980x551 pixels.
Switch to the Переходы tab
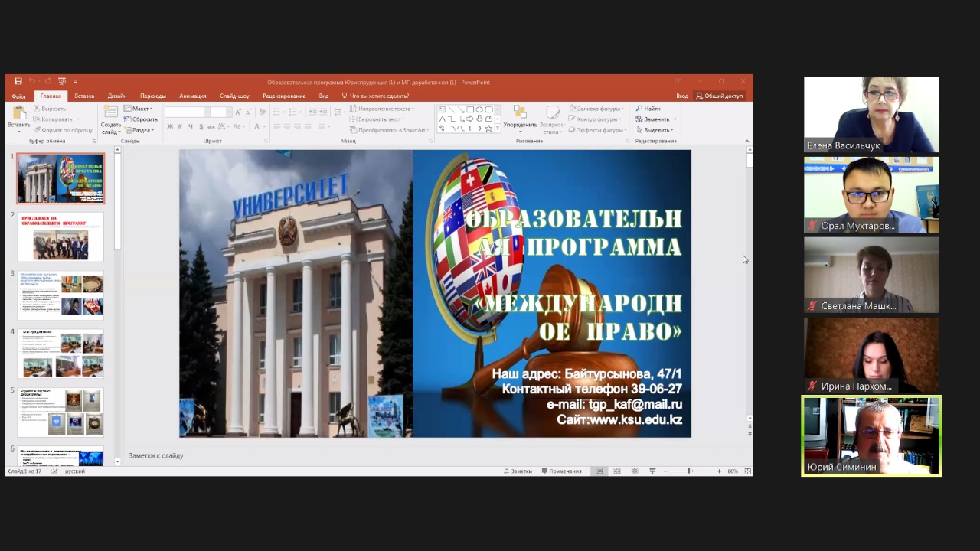153,96
